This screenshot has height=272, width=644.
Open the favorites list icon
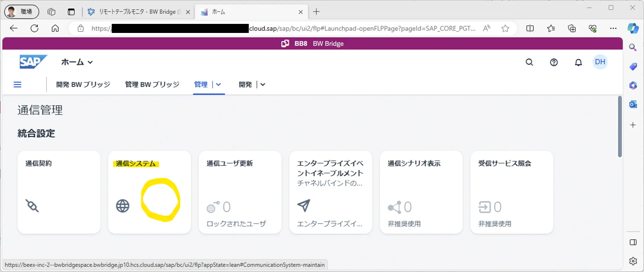551,28
